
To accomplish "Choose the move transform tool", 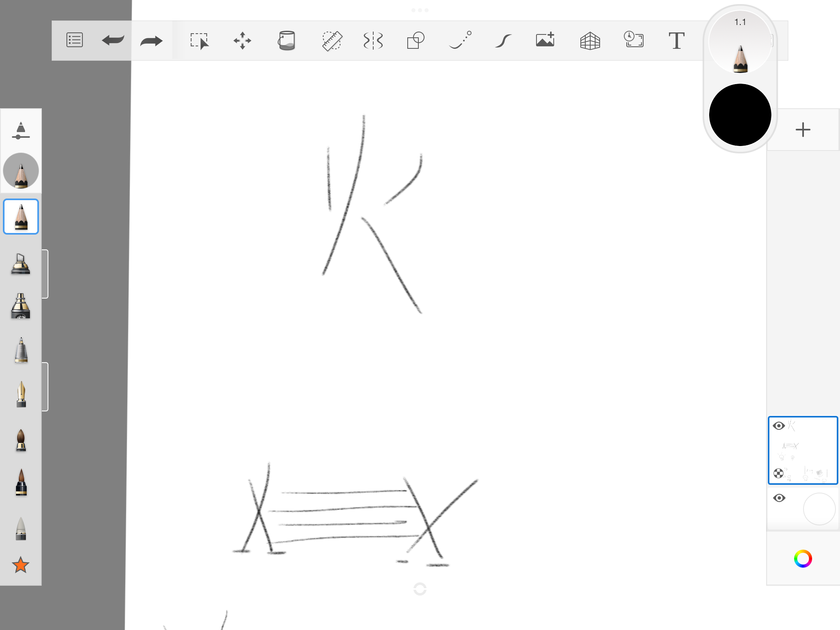I will (x=242, y=41).
